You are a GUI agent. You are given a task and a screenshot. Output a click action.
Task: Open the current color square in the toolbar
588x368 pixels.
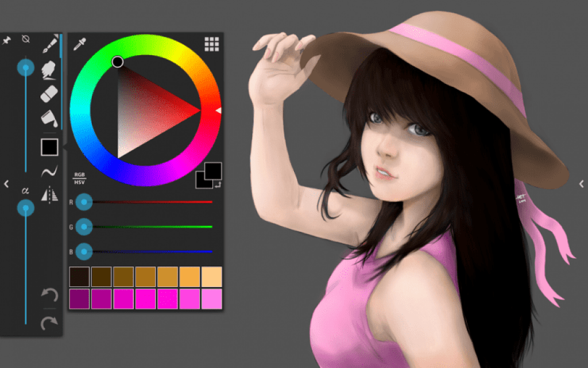point(49,148)
